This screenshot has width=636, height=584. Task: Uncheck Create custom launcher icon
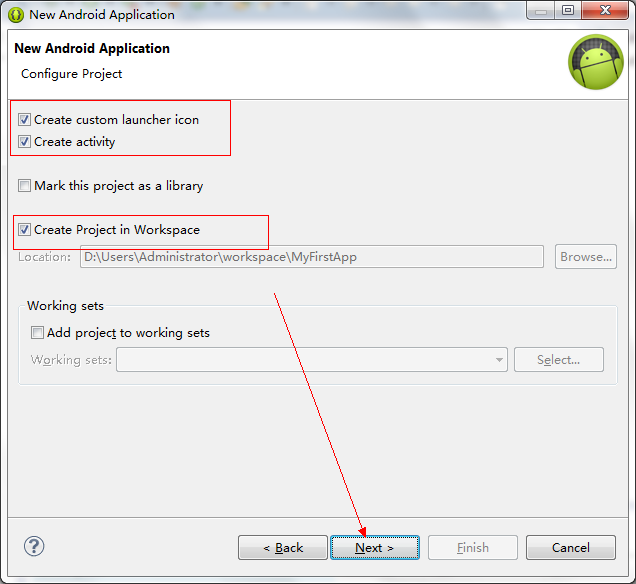24,120
